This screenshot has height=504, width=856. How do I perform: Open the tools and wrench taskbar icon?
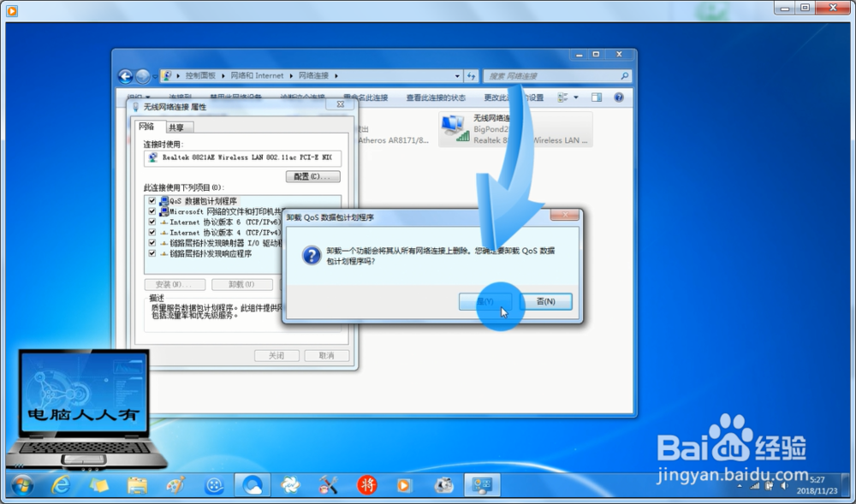(328, 485)
